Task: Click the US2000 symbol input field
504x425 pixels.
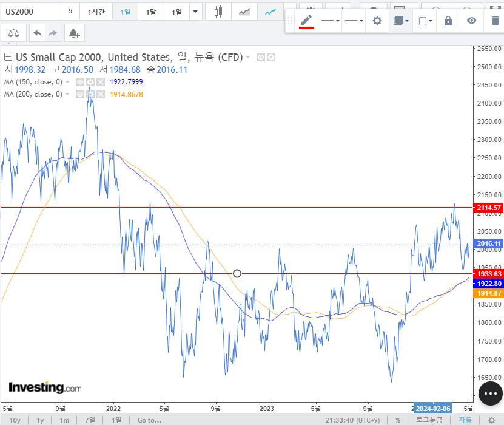Action: click(x=31, y=12)
